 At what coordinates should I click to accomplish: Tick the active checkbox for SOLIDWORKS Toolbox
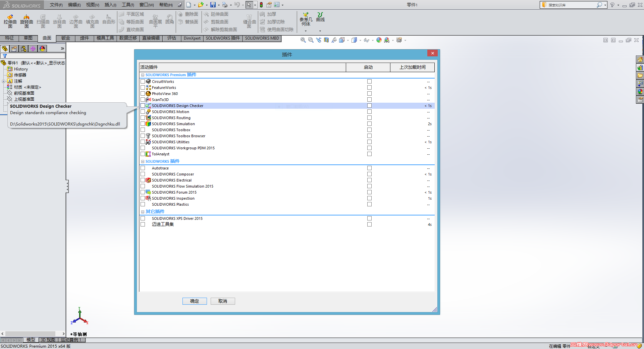[143, 130]
